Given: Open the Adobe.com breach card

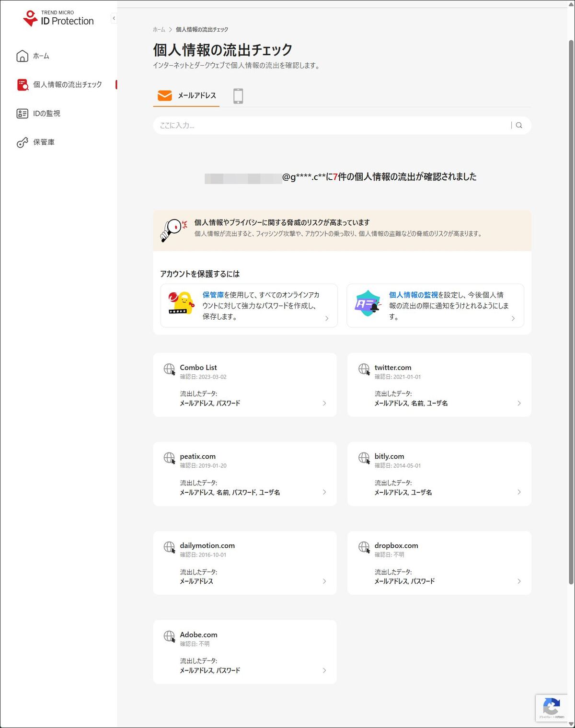Looking at the screenshot, I should click(x=245, y=652).
